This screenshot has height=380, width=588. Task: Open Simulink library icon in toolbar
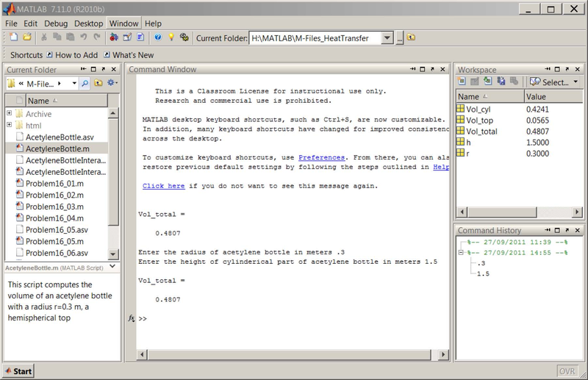114,37
